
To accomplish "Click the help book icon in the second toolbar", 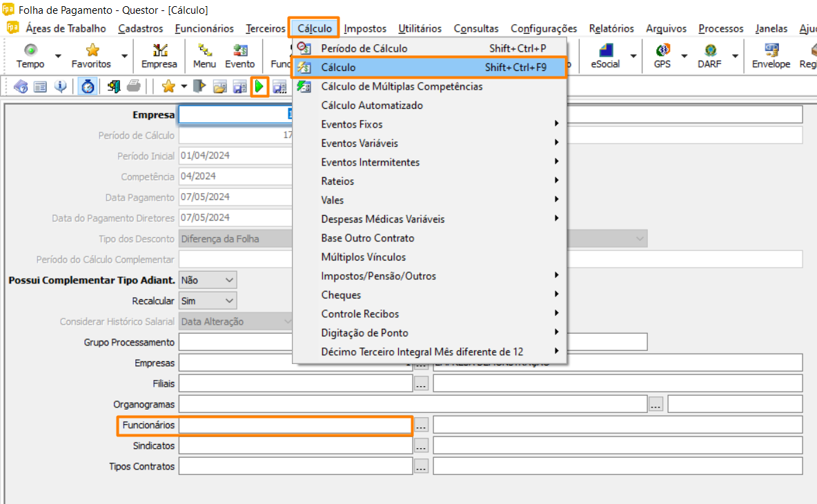I will coord(21,86).
